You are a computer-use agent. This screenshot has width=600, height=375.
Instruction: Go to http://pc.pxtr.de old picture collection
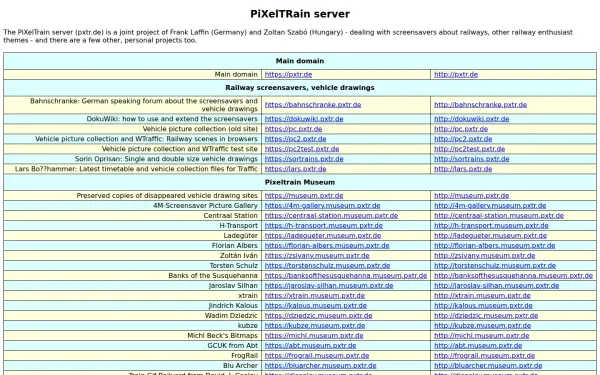(x=461, y=129)
